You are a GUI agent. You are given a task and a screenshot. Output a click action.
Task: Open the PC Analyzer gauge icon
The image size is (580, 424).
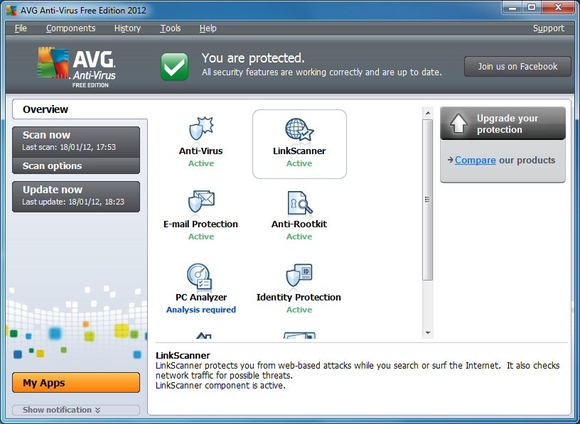point(199,276)
